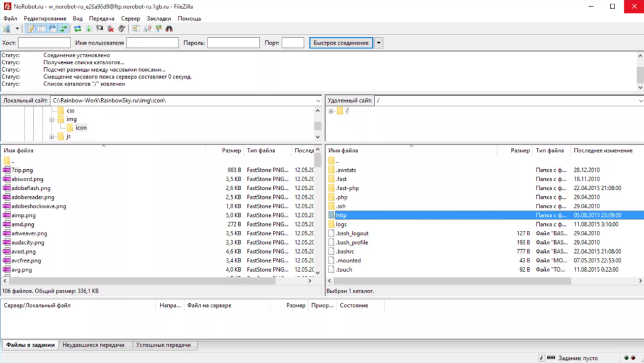The height and width of the screenshot is (363, 644).
Task: Click the green activity LED indicator
Action: click(626, 358)
